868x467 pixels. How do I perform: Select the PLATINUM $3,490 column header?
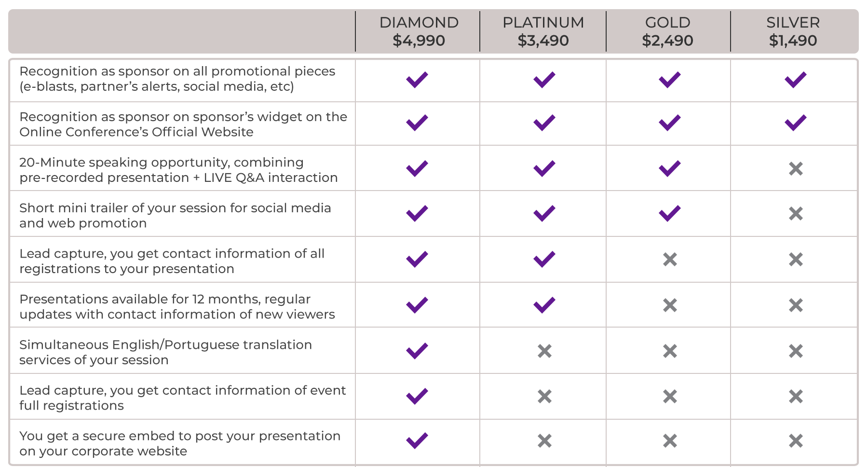click(x=543, y=31)
